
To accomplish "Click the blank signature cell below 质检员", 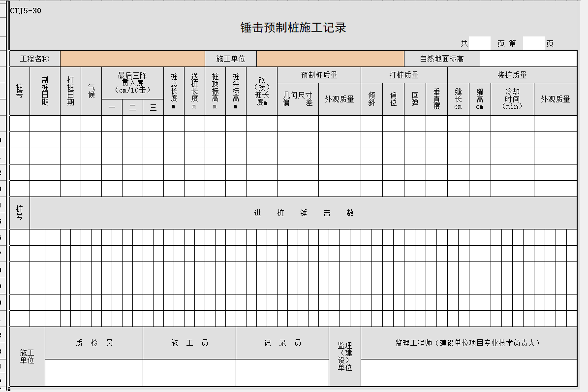I will [94, 372].
